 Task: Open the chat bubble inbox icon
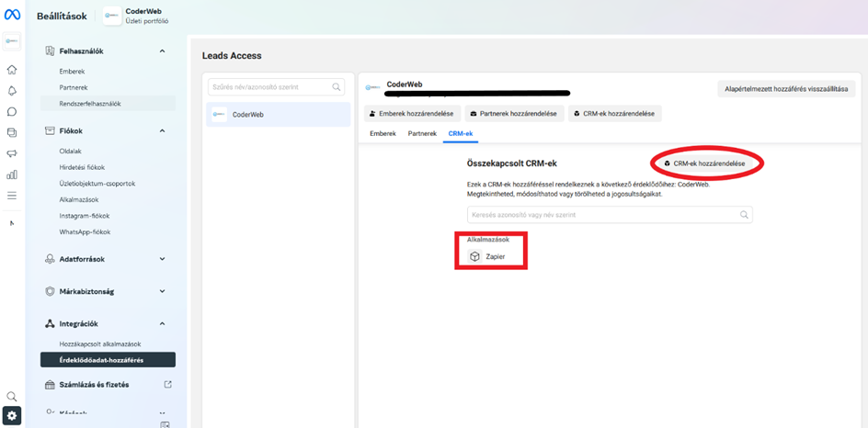coord(12,112)
